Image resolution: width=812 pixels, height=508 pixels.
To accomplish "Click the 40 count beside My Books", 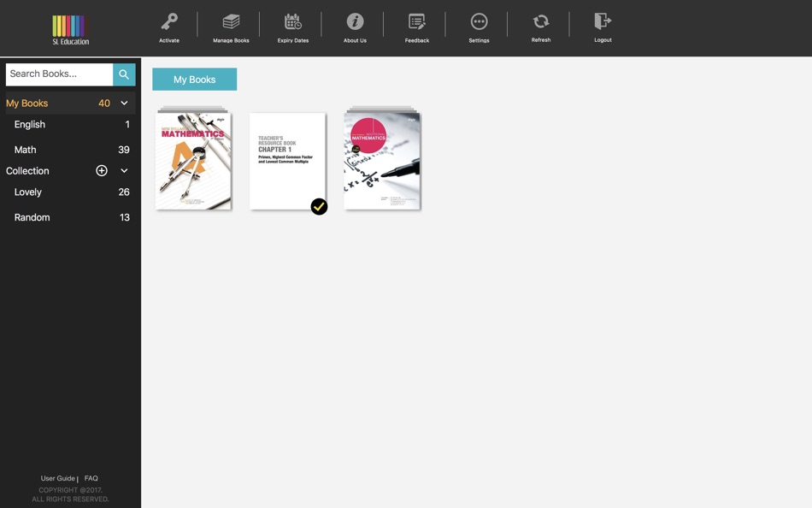I will point(104,103).
